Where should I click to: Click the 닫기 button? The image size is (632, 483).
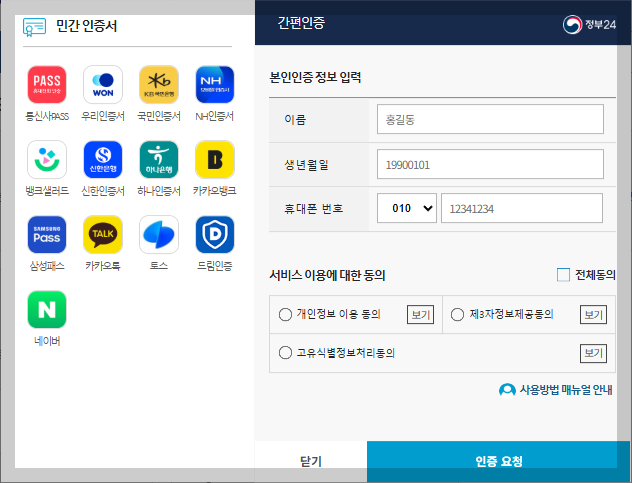(x=311, y=461)
